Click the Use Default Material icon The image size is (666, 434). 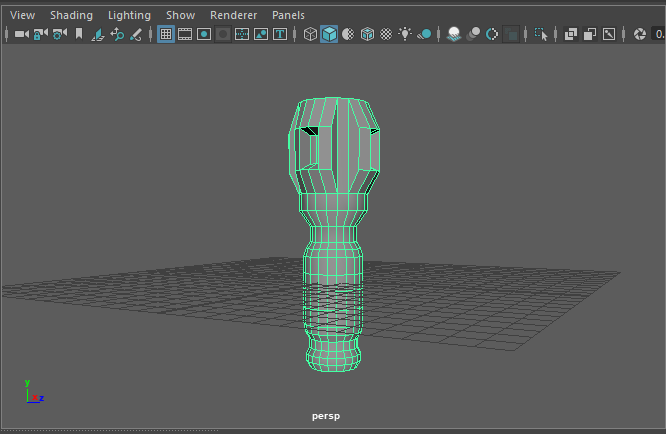click(x=348, y=34)
